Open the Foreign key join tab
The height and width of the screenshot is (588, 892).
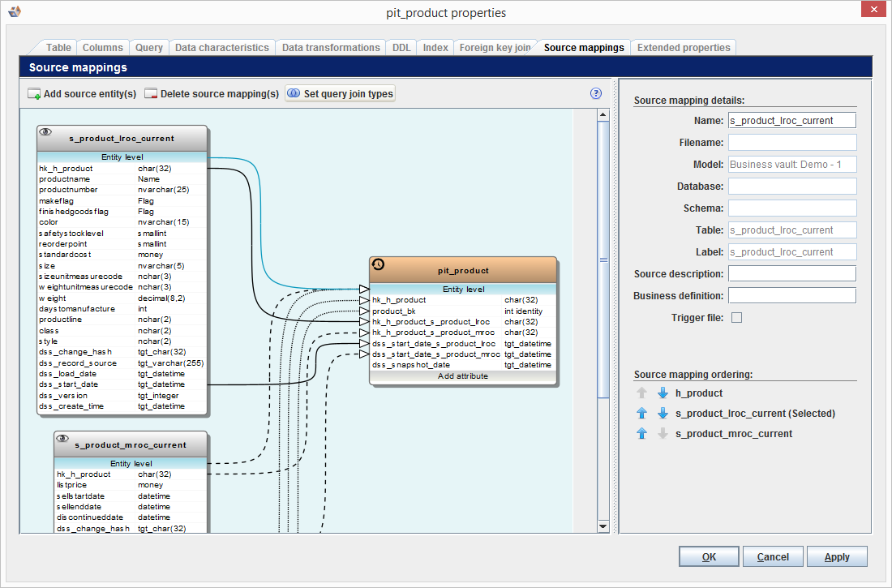click(x=495, y=48)
